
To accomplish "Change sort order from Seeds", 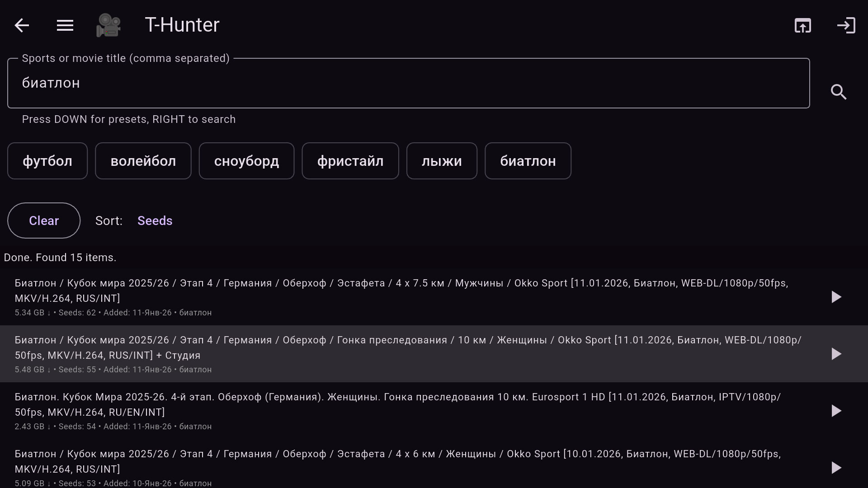I will 155,221.
